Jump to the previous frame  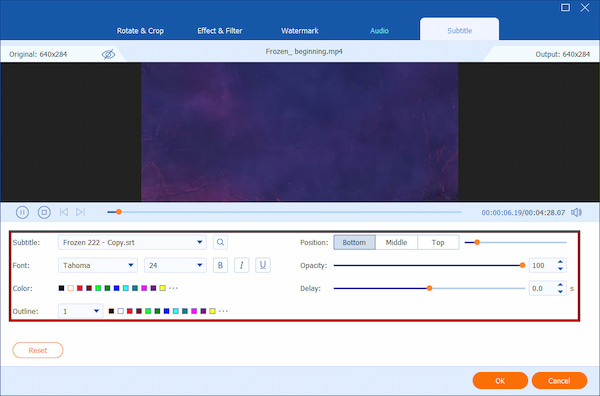pos(64,212)
